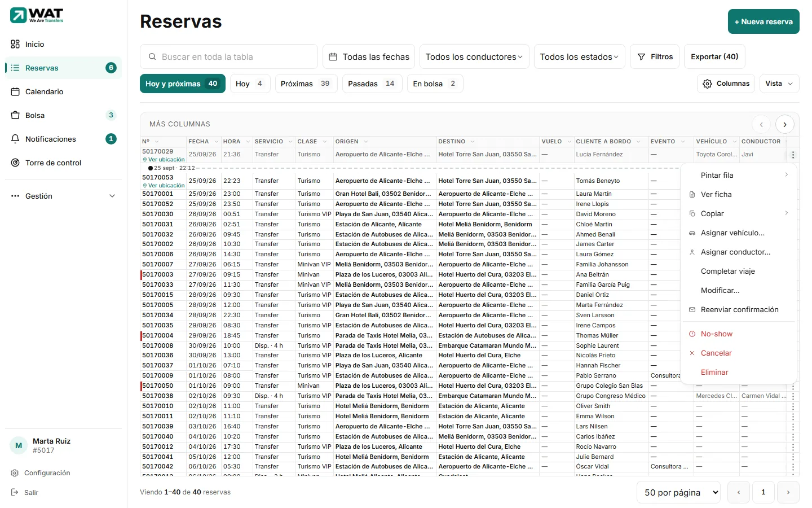Expand the Gestión sidebar section
Image resolution: width=812 pixels, height=508 pixels.
63,196
